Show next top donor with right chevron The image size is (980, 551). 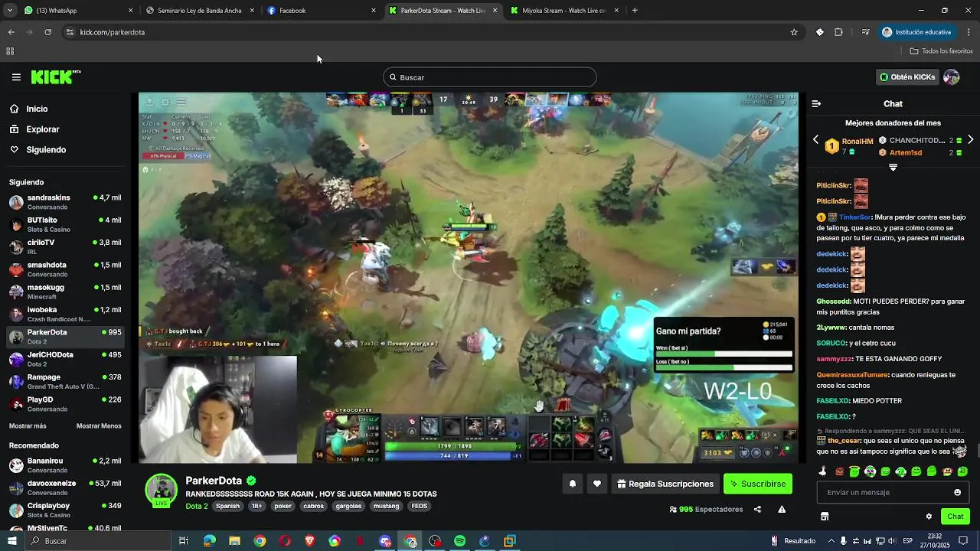point(971,140)
